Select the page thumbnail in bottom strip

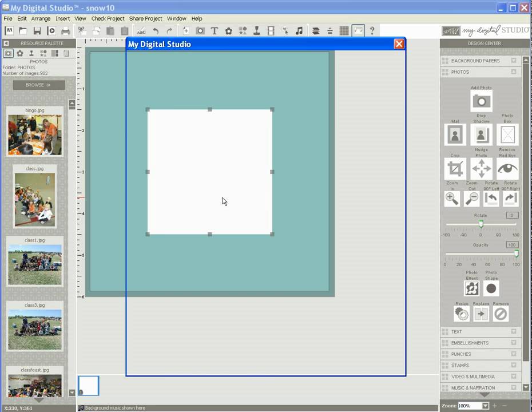click(x=89, y=386)
